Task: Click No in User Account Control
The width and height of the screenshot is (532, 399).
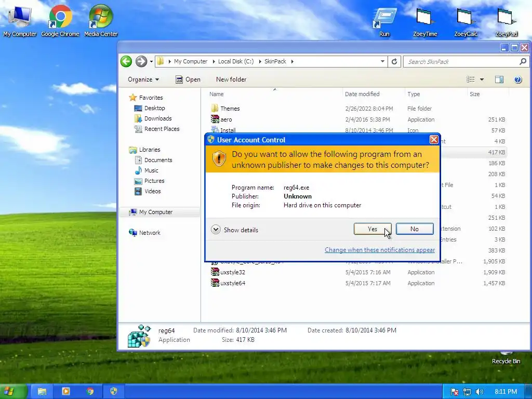Action: 415,229
